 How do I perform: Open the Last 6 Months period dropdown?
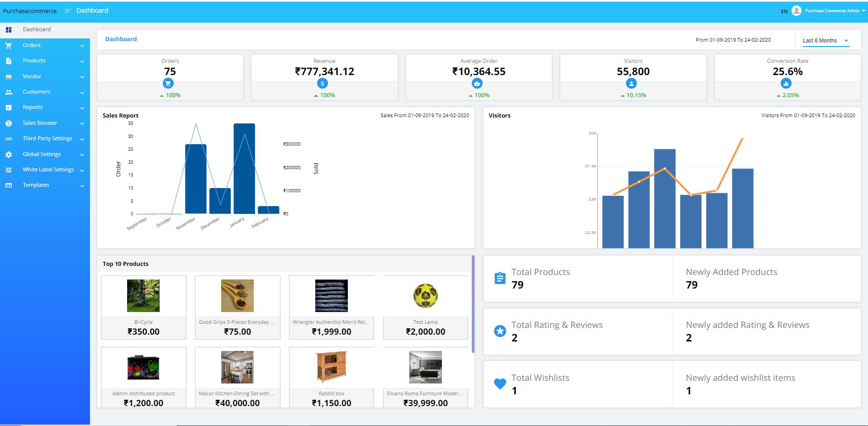(x=826, y=41)
